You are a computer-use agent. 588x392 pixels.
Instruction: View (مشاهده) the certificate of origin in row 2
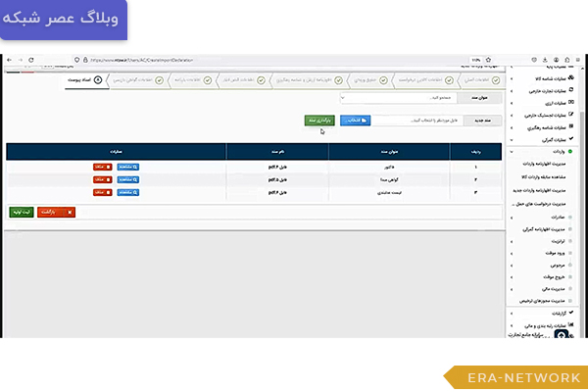point(127,180)
